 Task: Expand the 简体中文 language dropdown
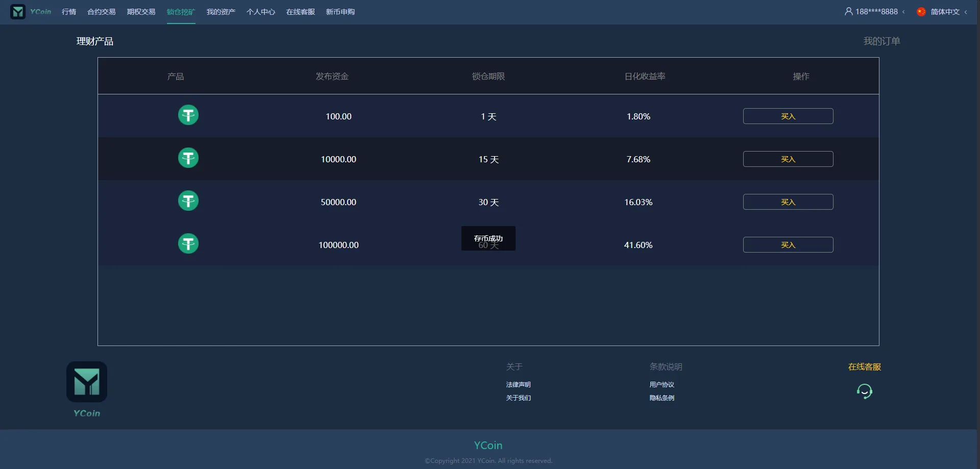(x=945, y=12)
